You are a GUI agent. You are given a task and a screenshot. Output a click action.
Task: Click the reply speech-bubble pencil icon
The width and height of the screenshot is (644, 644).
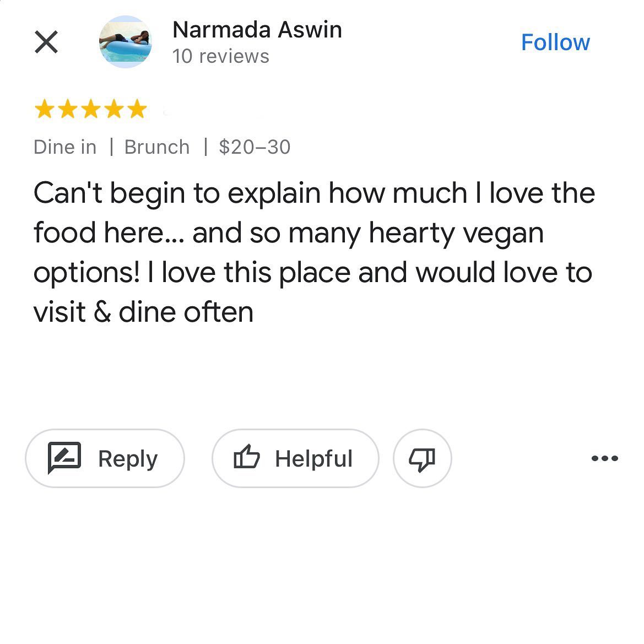(65, 458)
